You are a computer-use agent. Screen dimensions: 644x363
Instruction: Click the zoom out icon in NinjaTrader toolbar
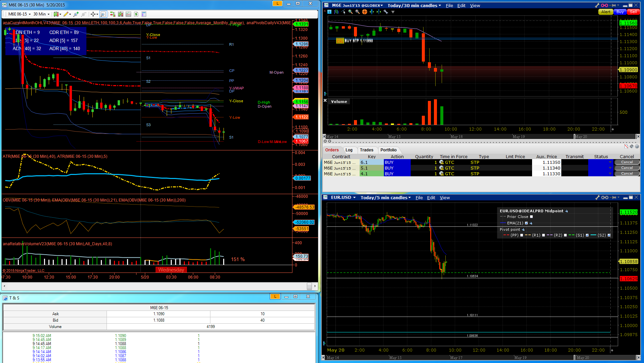(84, 14)
